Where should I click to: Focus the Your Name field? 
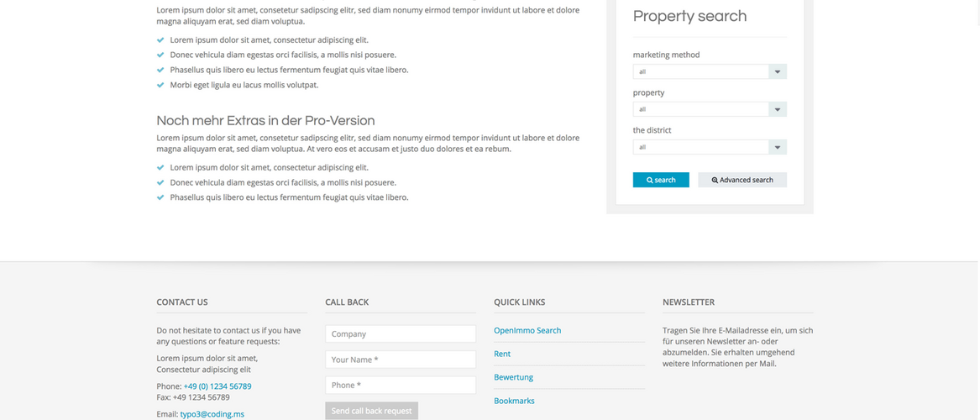[401, 360]
